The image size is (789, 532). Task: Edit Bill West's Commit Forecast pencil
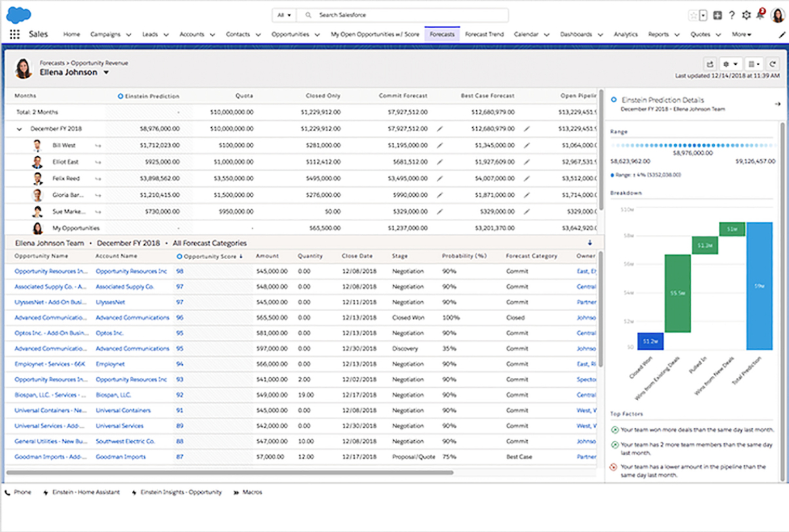tap(439, 145)
